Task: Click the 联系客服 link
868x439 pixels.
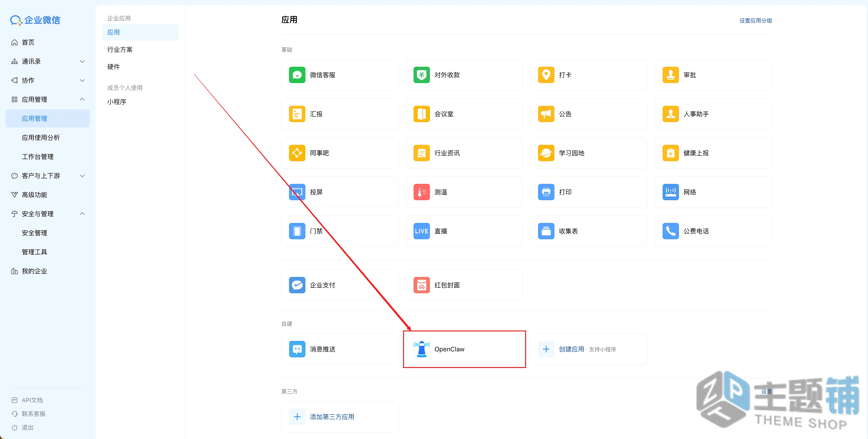Action: point(33,414)
